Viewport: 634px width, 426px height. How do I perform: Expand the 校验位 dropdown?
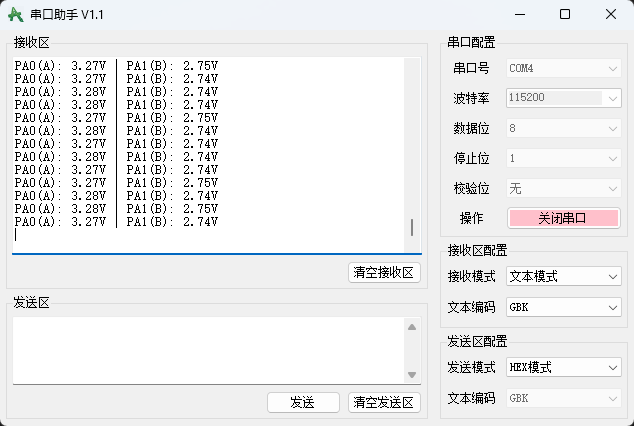563,188
